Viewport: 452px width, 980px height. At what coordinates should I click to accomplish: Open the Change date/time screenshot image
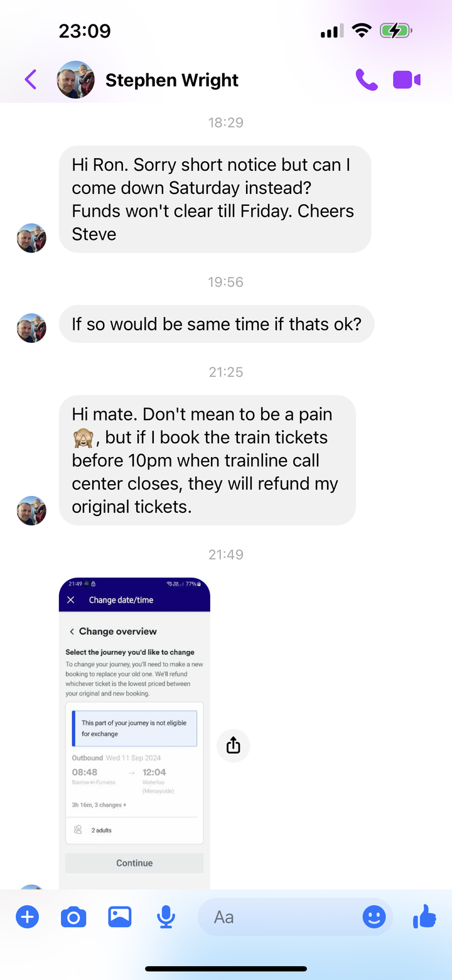[x=134, y=733]
